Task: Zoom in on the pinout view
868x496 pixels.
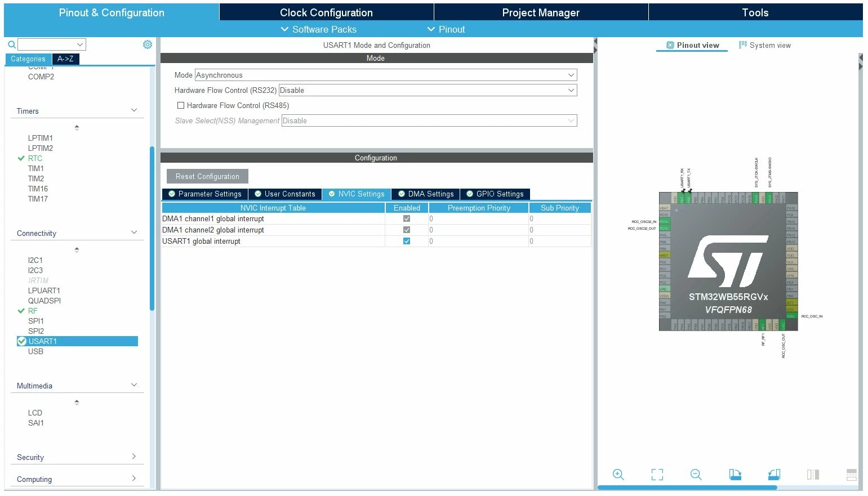Action: [618, 475]
